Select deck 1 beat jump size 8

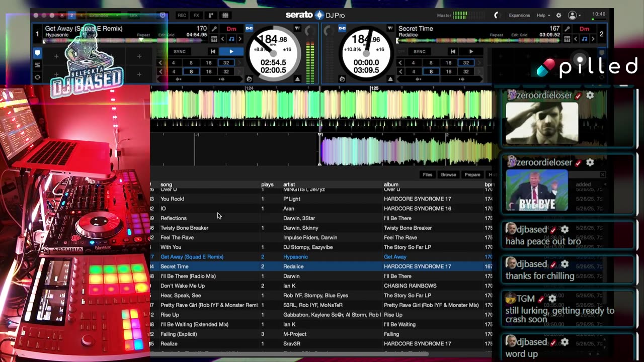(x=191, y=71)
